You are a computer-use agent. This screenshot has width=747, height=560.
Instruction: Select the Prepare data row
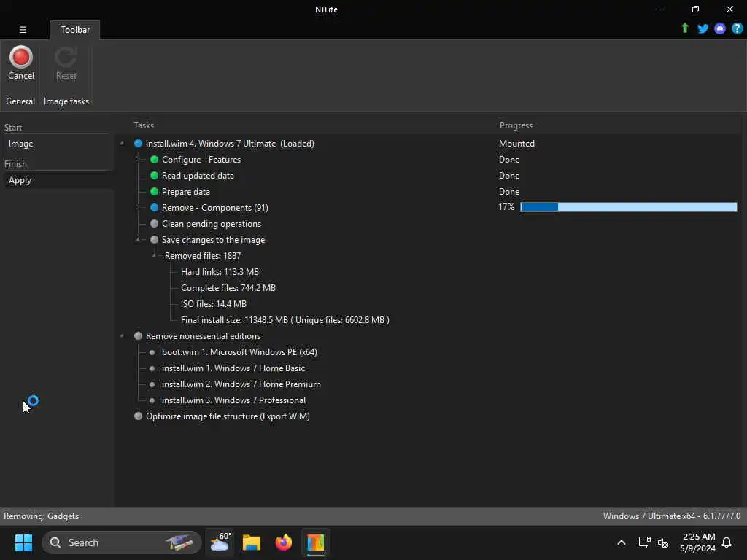pos(186,192)
